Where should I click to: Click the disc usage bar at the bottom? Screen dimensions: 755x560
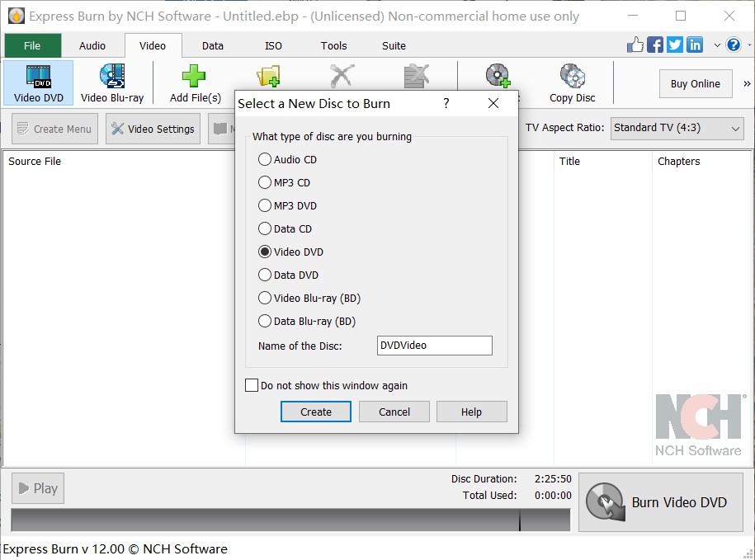tap(289, 520)
